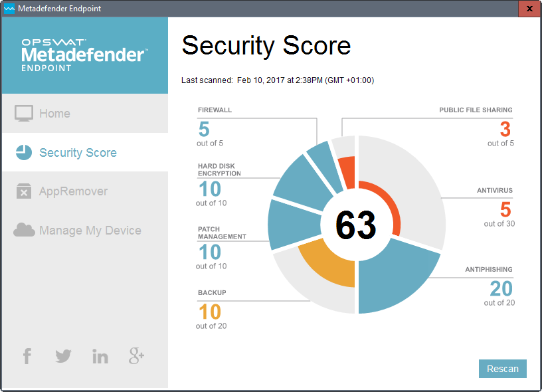This screenshot has height=392, width=542.
Task: Click the ANTIVIRUS category label
Action: coord(495,191)
